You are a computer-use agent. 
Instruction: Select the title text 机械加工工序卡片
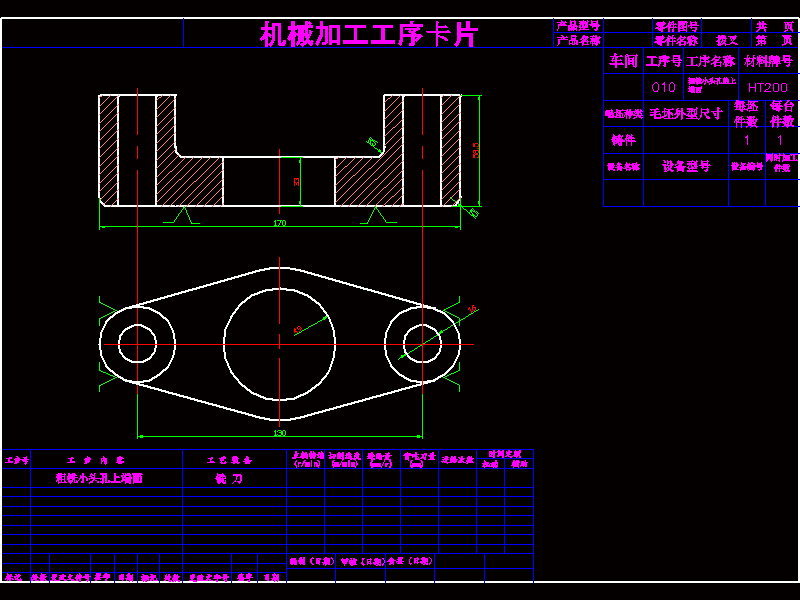tap(369, 34)
